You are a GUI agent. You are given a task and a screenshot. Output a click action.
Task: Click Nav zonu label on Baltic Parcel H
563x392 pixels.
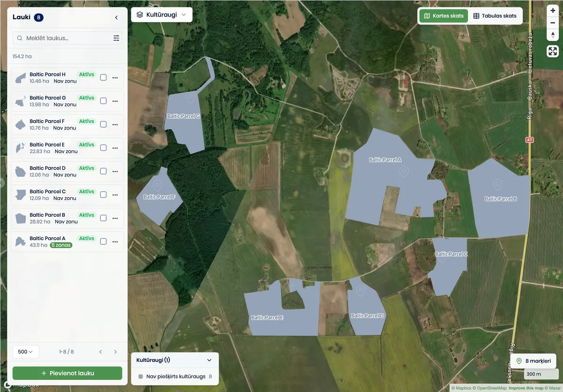click(x=65, y=81)
